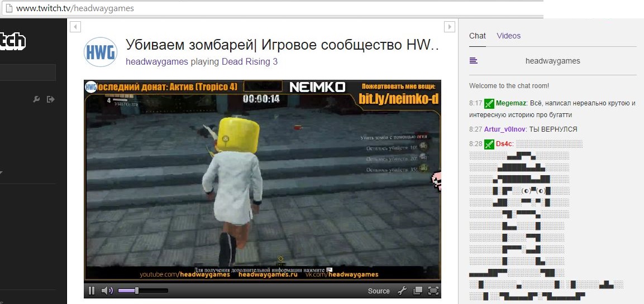Focus the Twitch sidebar search field
The width and height of the screenshot is (644, 304).
click(27, 73)
